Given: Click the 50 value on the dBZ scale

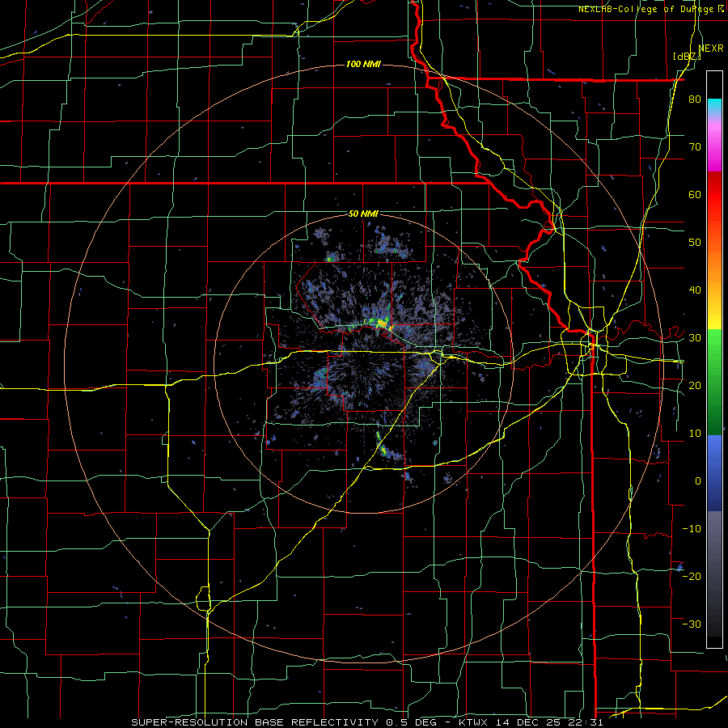Looking at the screenshot, I should pyautogui.click(x=695, y=243).
